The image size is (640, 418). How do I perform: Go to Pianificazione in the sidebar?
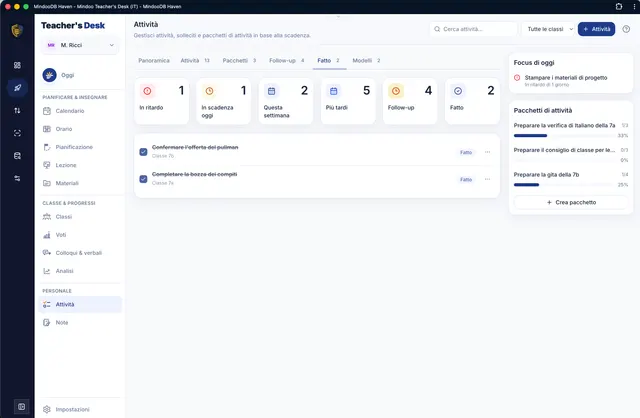pos(80,147)
